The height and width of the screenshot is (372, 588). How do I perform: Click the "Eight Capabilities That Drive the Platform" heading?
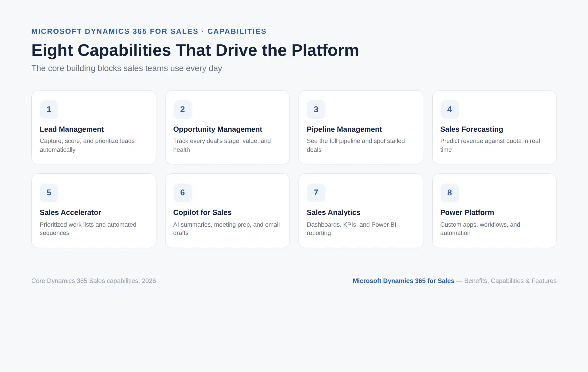(x=195, y=50)
